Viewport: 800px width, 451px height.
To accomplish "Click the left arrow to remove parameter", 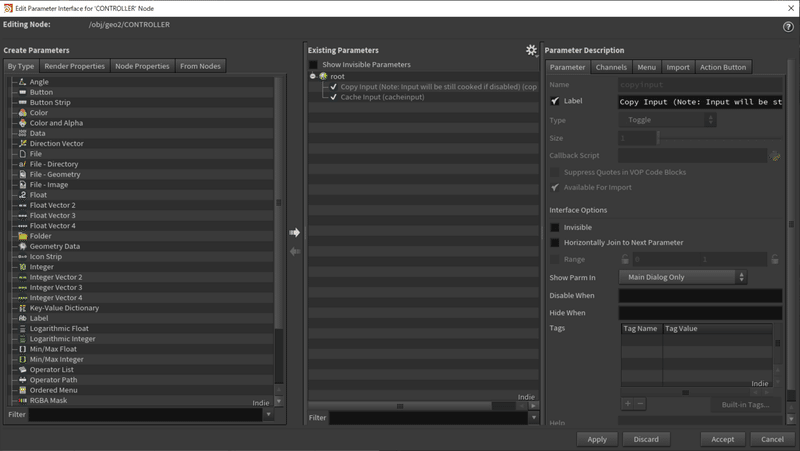I will [x=294, y=252].
